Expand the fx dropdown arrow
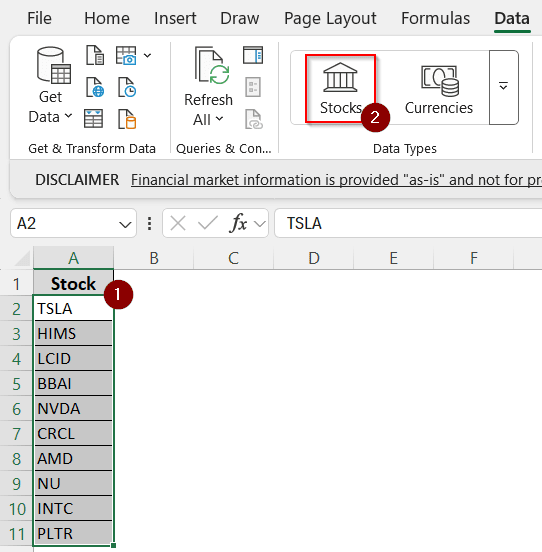542x552 pixels. point(260,223)
